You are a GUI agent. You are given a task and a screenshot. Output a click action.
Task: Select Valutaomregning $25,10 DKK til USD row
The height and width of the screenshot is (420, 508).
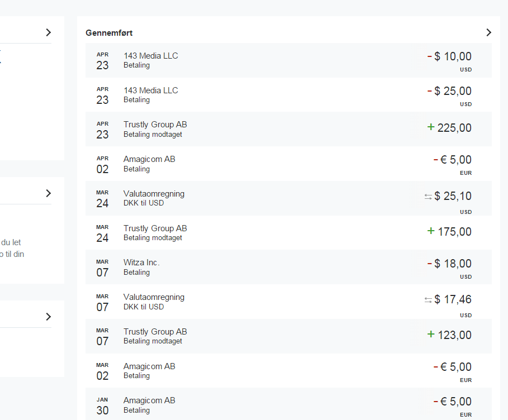(x=289, y=198)
